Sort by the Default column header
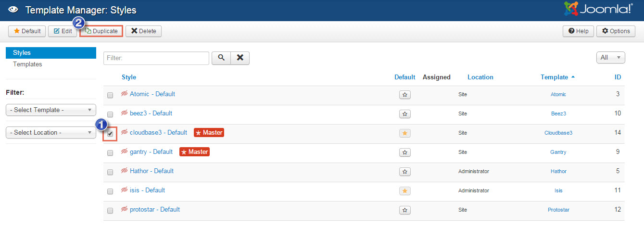Image resolution: width=644 pixels, height=227 pixels. point(404,77)
